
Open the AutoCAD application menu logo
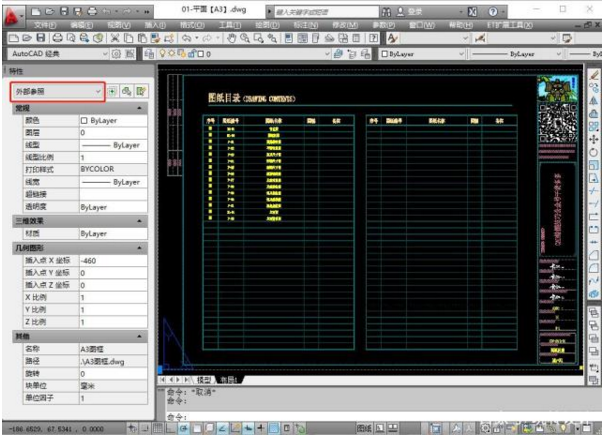(x=12, y=16)
